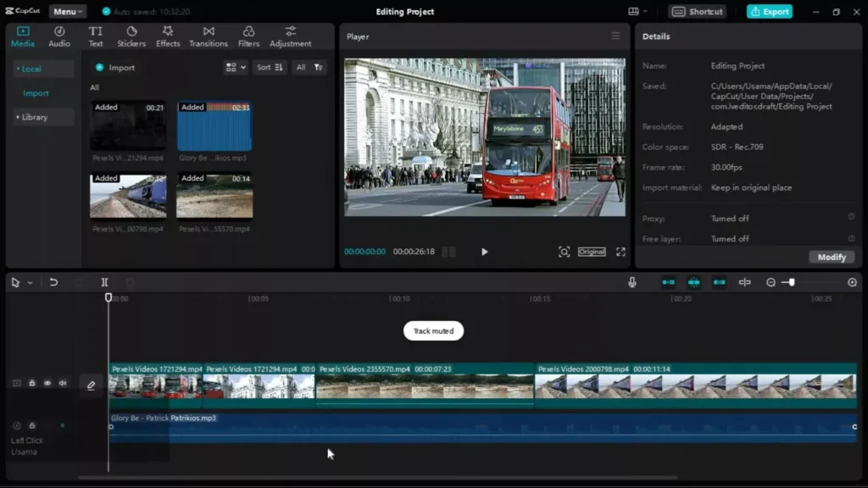Click the Undo icon above the timeline

click(x=53, y=281)
